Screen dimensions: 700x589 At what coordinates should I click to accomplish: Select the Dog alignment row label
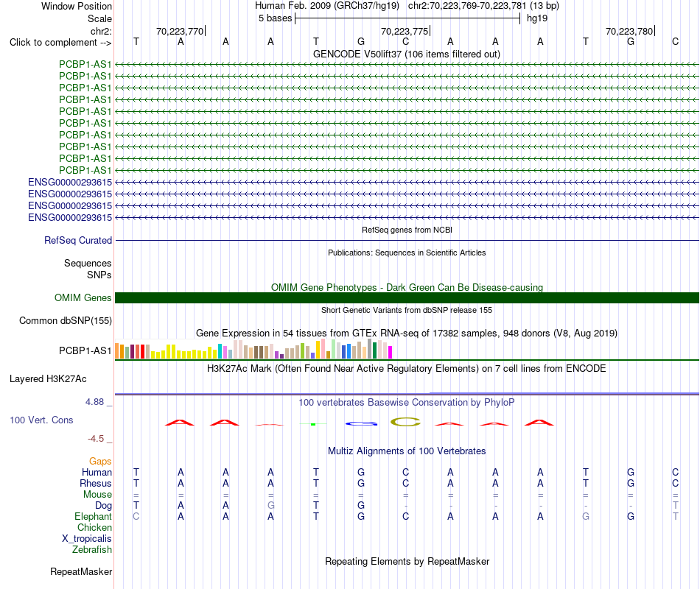click(103, 506)
